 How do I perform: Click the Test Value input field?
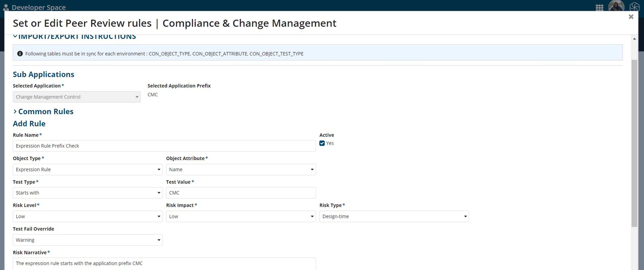click(x=241, y=193)
